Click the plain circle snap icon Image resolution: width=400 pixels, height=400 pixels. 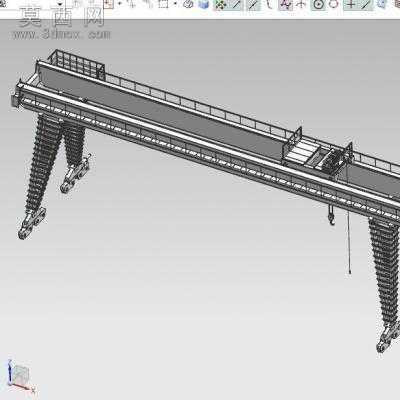333,4
